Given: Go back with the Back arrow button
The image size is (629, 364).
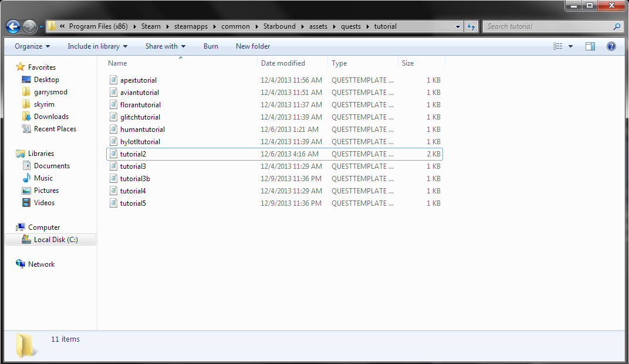Looking at the screenshot, I should [13, 26].
